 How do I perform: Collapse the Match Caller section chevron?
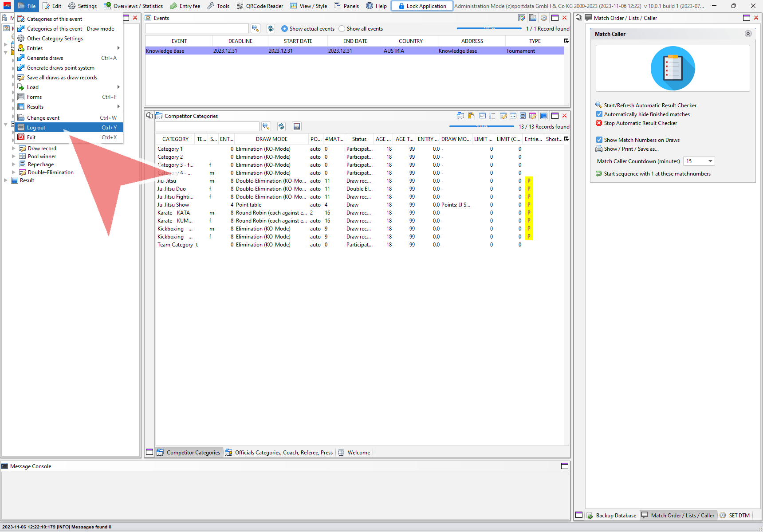(748, 34)
